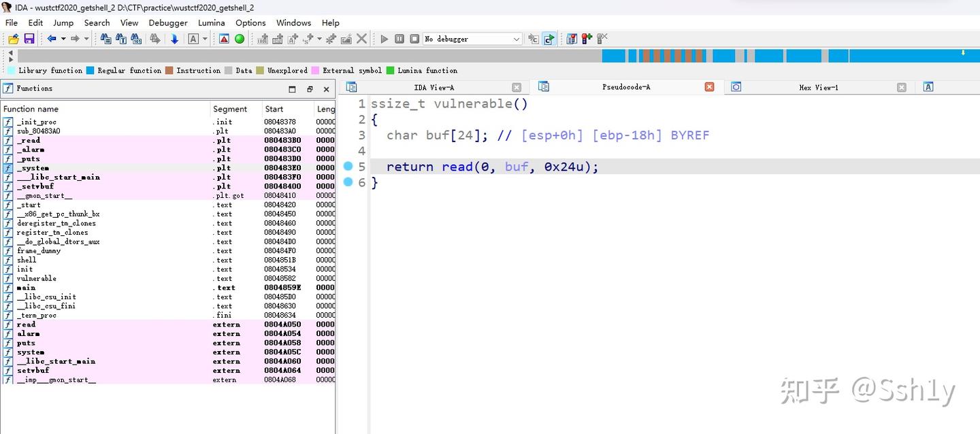This screenshot has width=980, height=434.
Task: Click the 'A' tab icon after Hex View-1
Action: pos(928,87)
